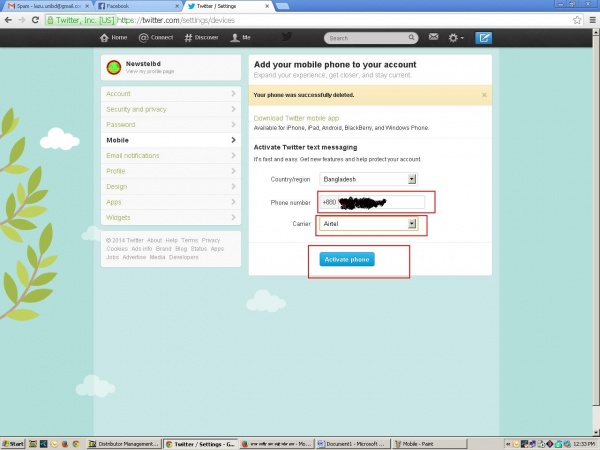This screenshot has height=450, width=600.
Task: Switch to Document1 Microsoft Word taskbar item
Action: (x=354, y=444)
